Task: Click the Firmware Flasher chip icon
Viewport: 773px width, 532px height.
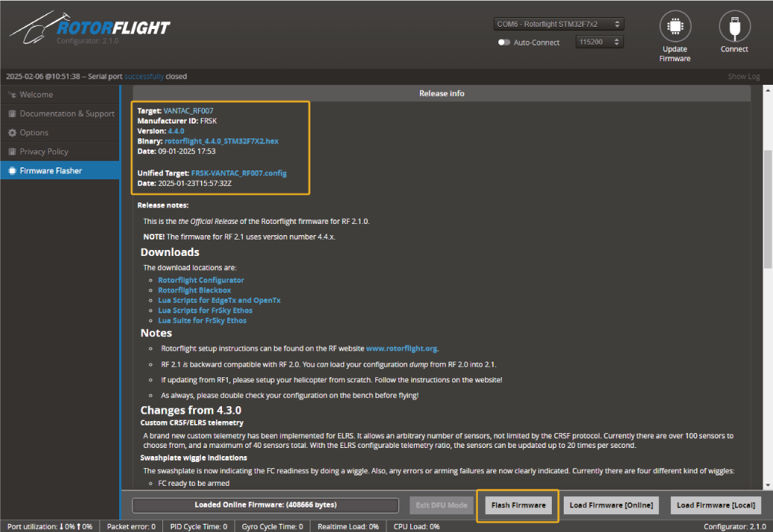Action: pos(12,170)
